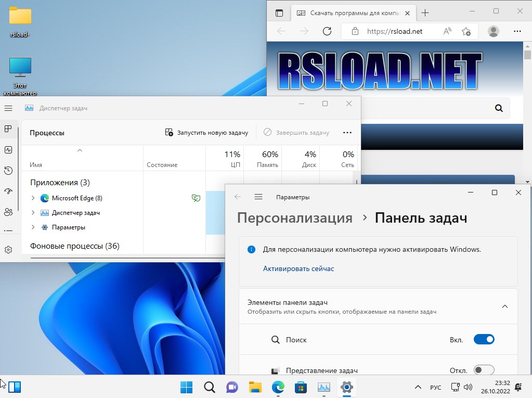Screen dimensions: 532x398
Task: Add rsload.net page to favorites in Edge
Action: 466,31
